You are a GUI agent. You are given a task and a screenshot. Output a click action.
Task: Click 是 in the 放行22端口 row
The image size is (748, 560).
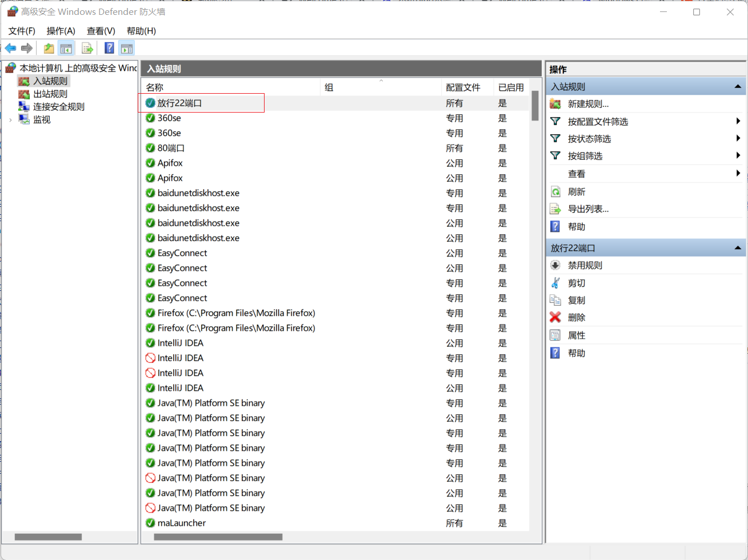pyautogui.click(x=502, y=103)
